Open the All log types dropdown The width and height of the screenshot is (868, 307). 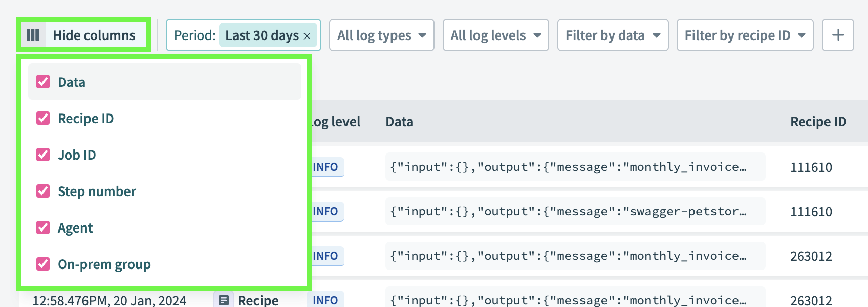pos(382,35)
